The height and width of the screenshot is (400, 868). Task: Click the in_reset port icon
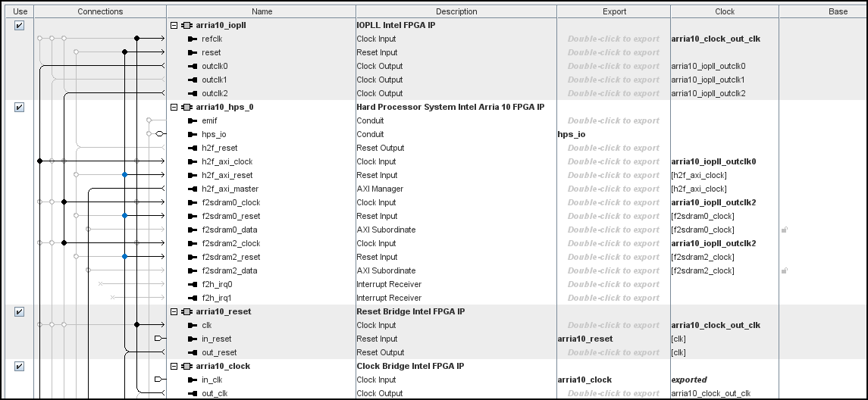coord(193,339)
